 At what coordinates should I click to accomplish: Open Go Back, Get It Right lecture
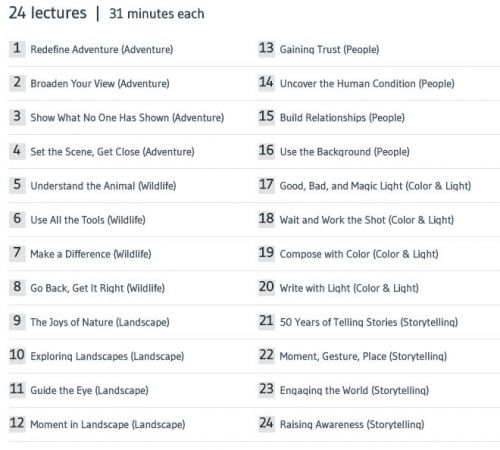(98, 288)
